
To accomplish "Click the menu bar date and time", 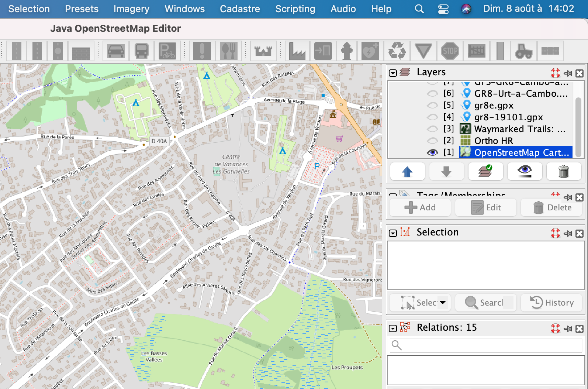I will click(x=529, y=8).
